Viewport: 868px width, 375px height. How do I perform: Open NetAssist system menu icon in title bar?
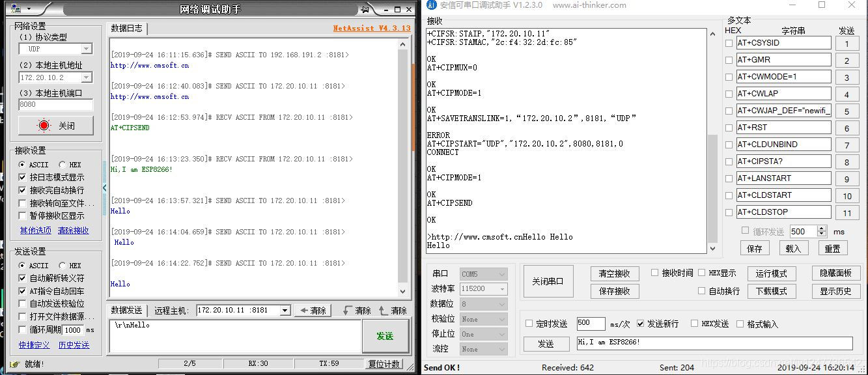pyautogui.click(x=16, y=9)
